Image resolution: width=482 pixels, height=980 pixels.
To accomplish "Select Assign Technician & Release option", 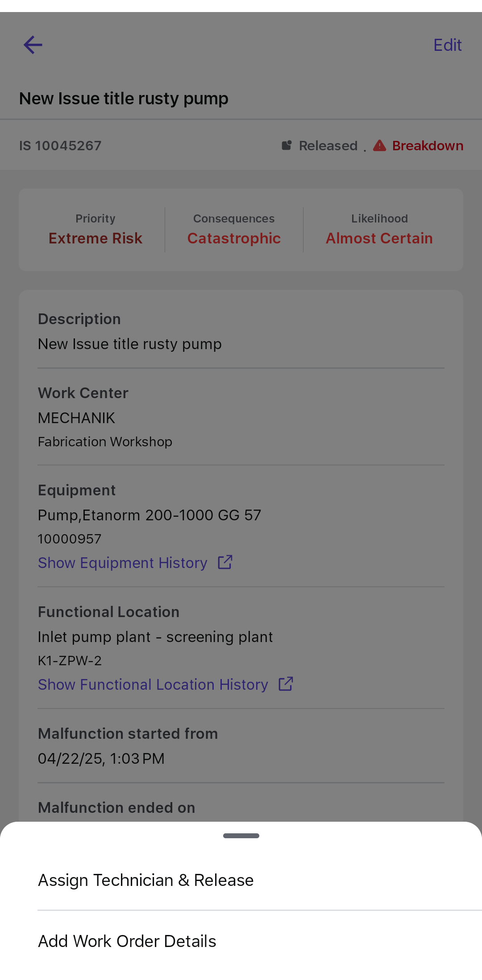I will [x=146, y=880].
